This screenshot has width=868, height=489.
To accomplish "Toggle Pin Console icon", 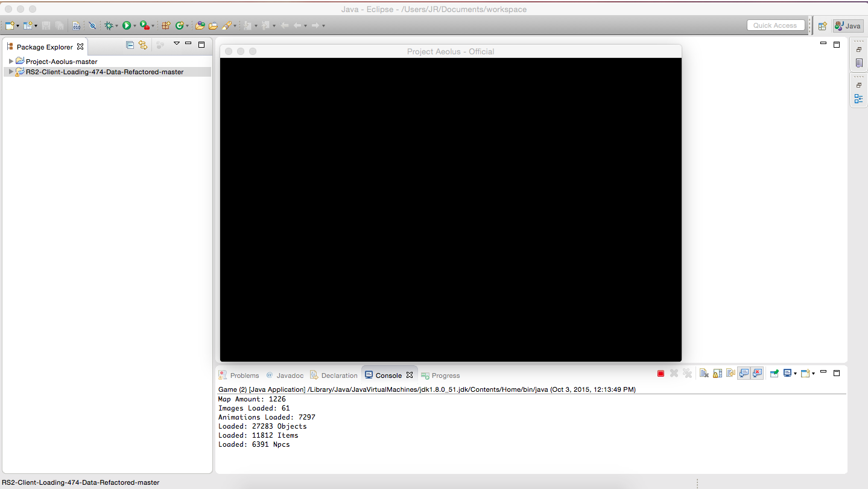I will 775,374.
